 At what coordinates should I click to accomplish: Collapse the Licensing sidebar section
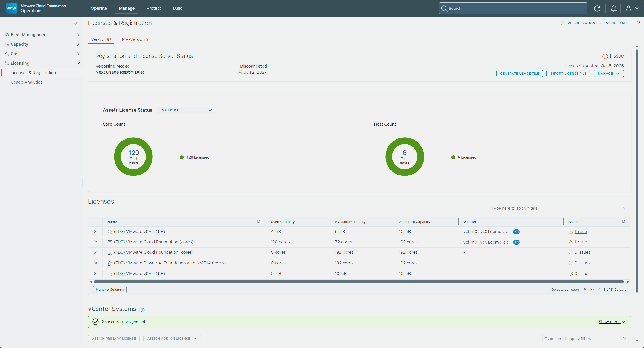[x=78, y=63]
